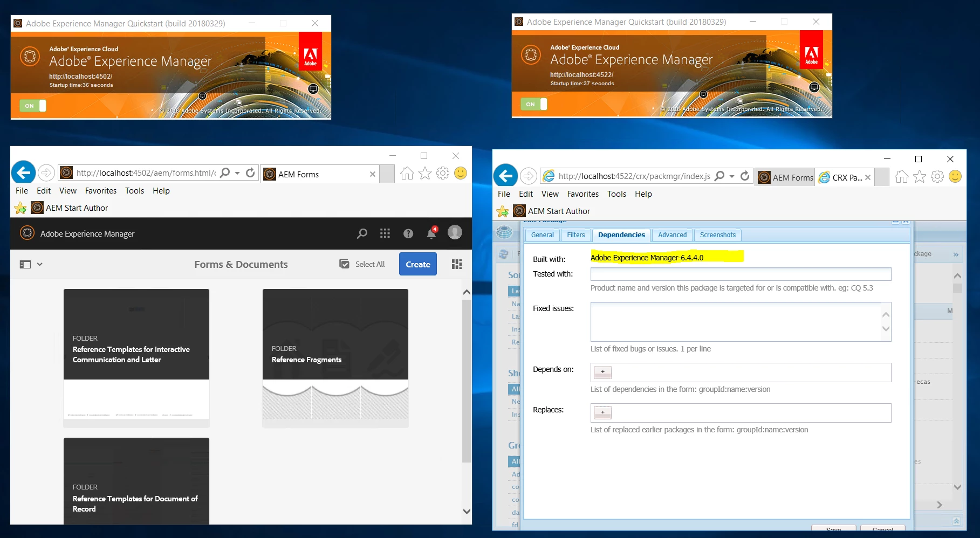Close the AEM Forms tab in the left browser
This screenshot has width=980, height=538.
point(372,174)
